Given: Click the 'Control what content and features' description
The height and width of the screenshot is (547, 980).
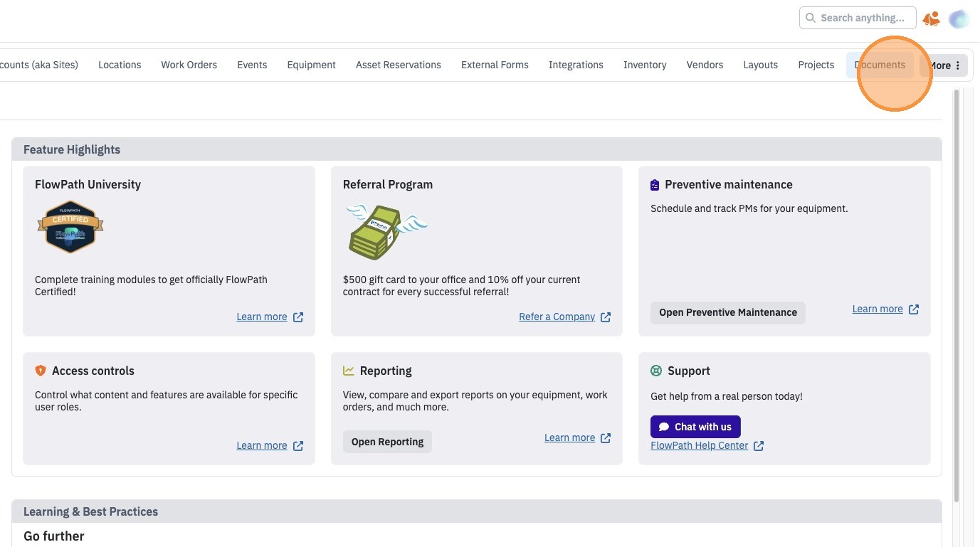Looking at the screenshot, I should [x=166, y=401].
